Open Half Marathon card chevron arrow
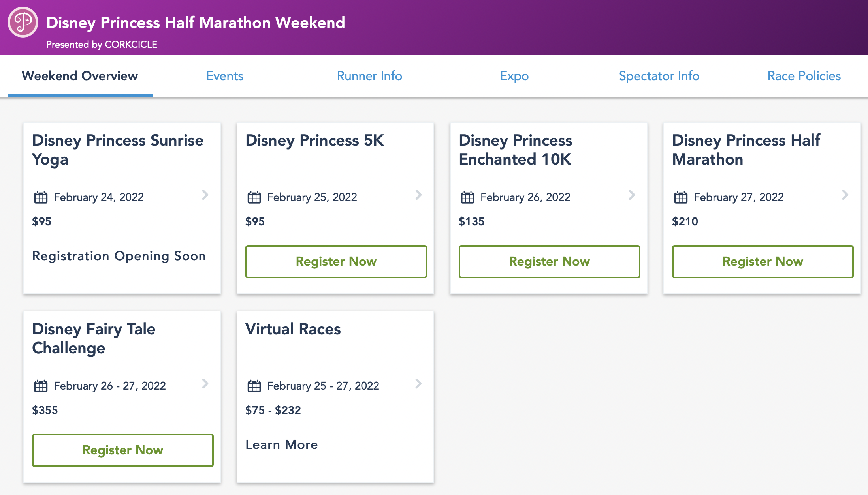This screenshot has height=495, width=868. pyautogui.click(x=845, y=195)
